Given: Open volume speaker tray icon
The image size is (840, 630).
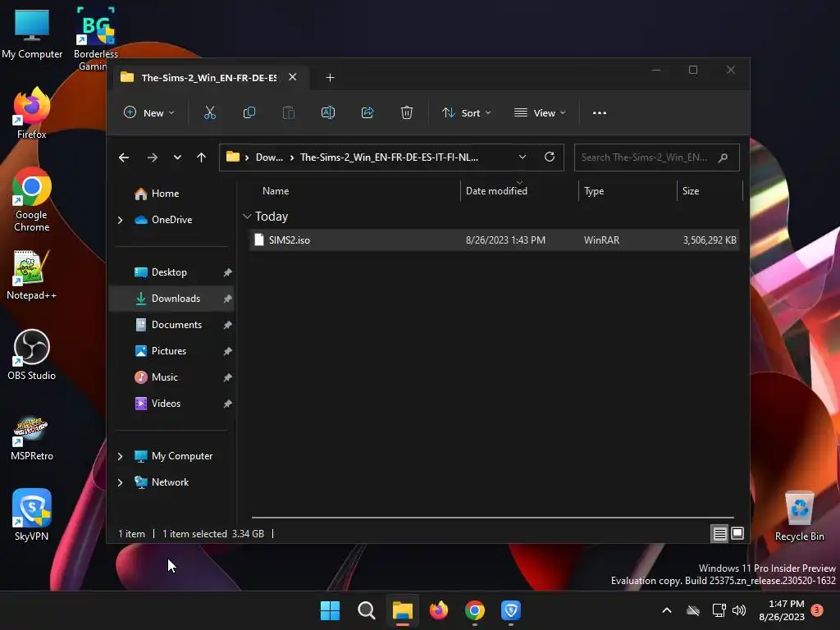Looking at the screenshot, I should [739, 610].
